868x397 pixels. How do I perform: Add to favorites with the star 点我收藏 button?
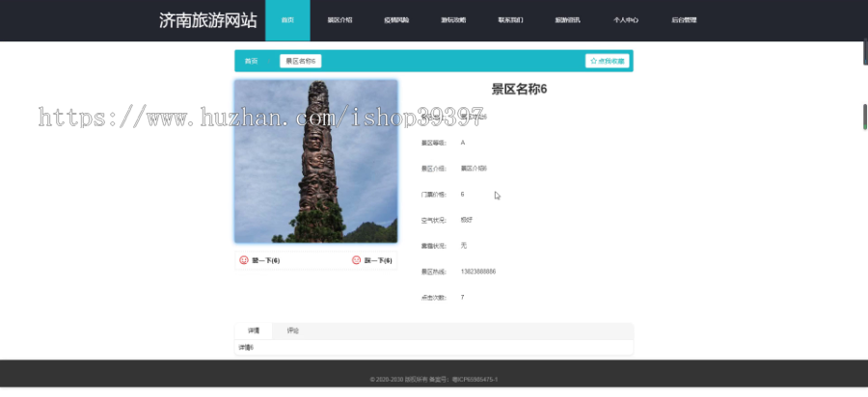(608, 62)
